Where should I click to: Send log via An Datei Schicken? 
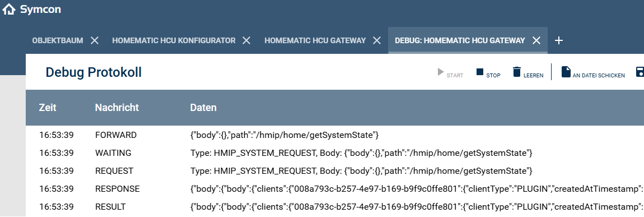click(593, 73)
